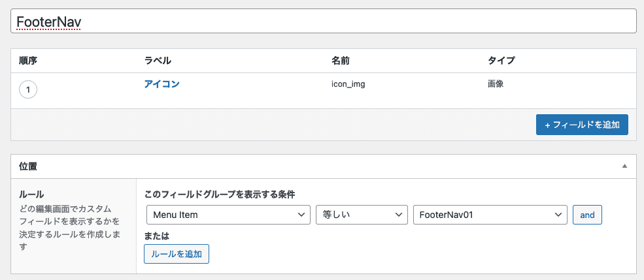Image resolution: width=644 pixels, height=280 pixels.
Task: Click the chevron arrow on FooterNav01 select
Action: click(558, 215)
